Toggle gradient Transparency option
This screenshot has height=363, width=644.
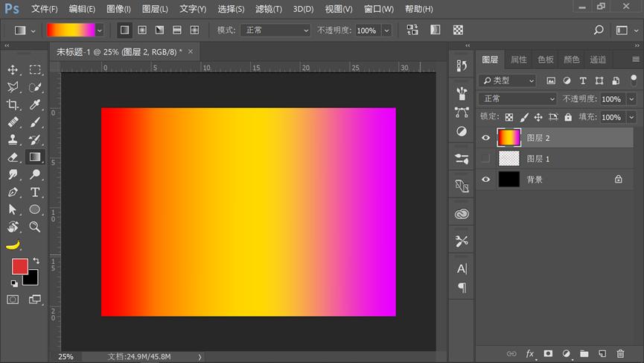point(458,30)
